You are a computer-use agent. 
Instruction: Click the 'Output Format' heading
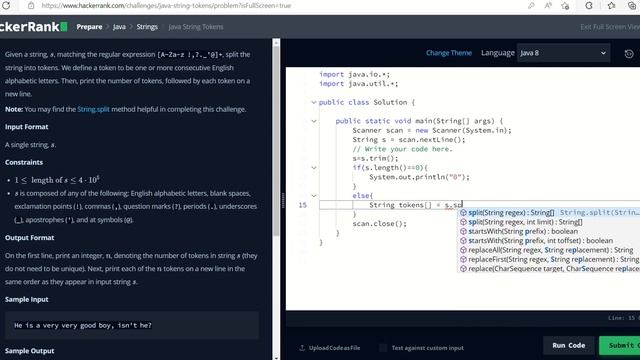point(29,238)
